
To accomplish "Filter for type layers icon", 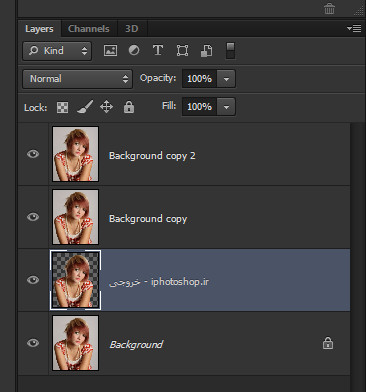I will tap(158, 50).
